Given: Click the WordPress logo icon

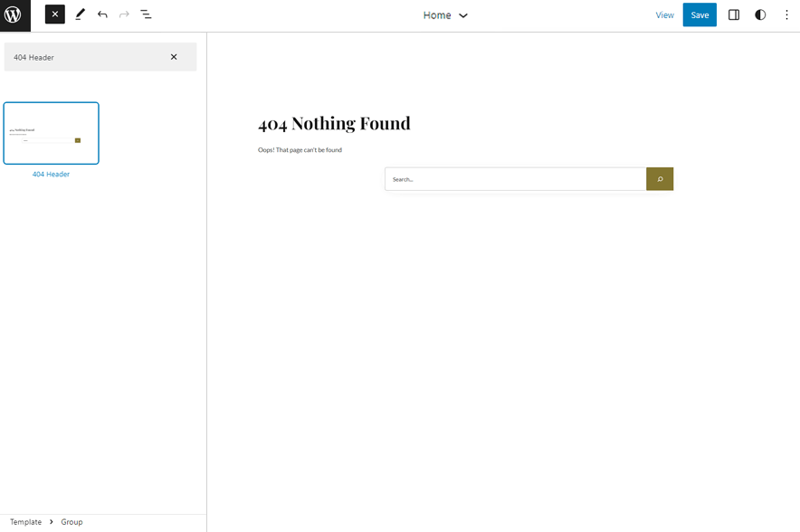Looking at the screenshot, I should 14,15.
